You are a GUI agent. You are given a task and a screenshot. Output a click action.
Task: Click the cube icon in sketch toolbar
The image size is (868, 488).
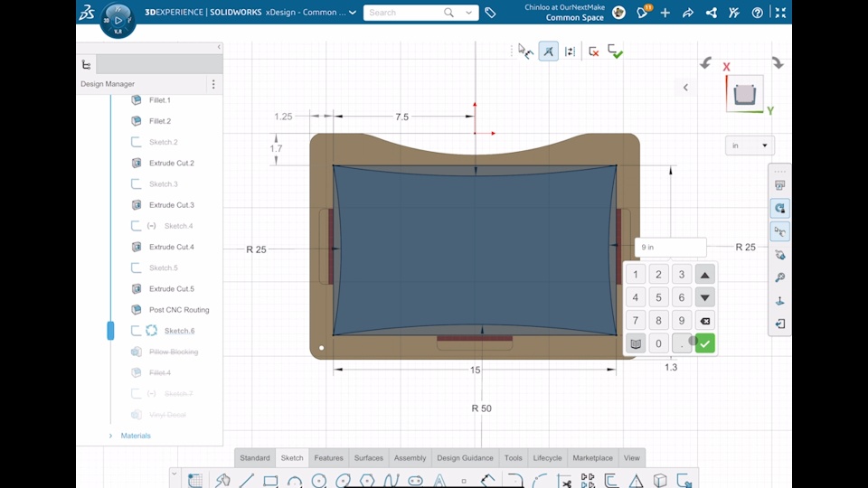[660, 480]
